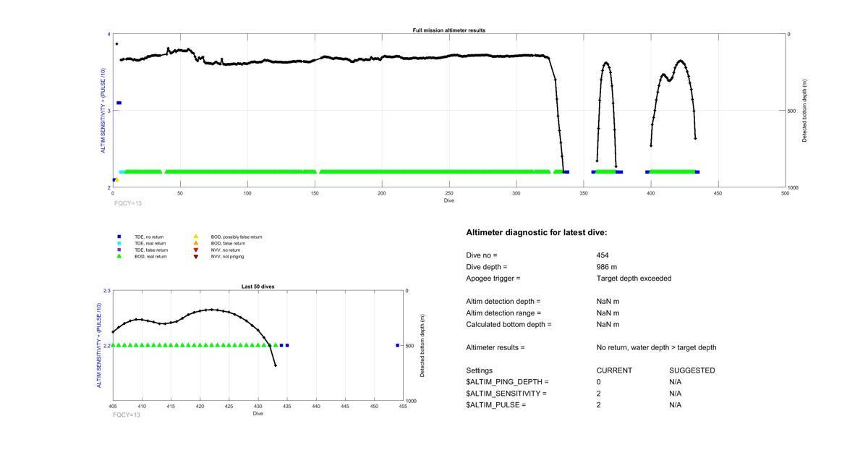Click the 'SUGGESTED' column header
The height and width of the screenshot is (450, 868).
click(692, 370)
